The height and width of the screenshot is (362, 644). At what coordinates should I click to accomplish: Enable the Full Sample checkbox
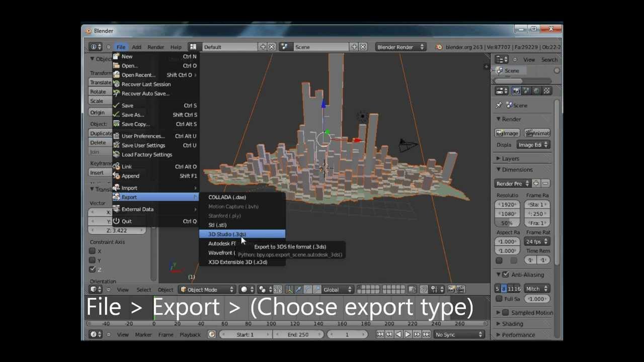tap(499, 299)
